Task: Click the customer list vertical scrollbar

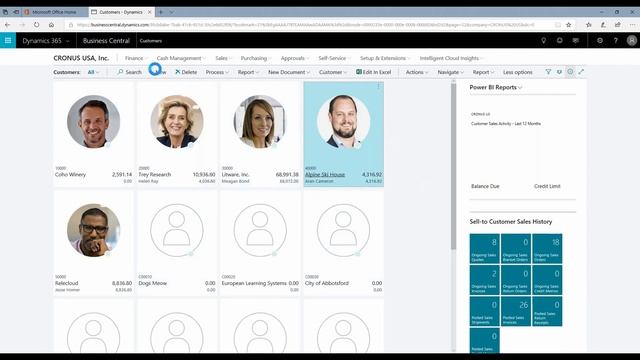Action: click(453, 166)
